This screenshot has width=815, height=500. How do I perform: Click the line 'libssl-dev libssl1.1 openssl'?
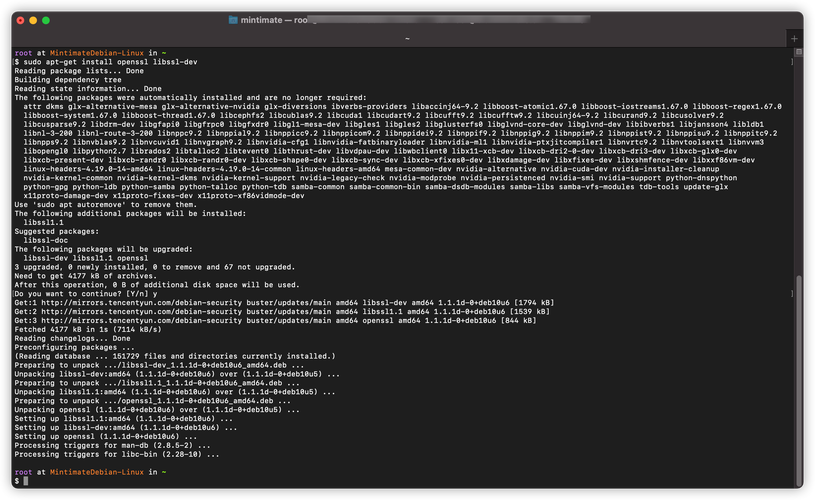[86, 258]
